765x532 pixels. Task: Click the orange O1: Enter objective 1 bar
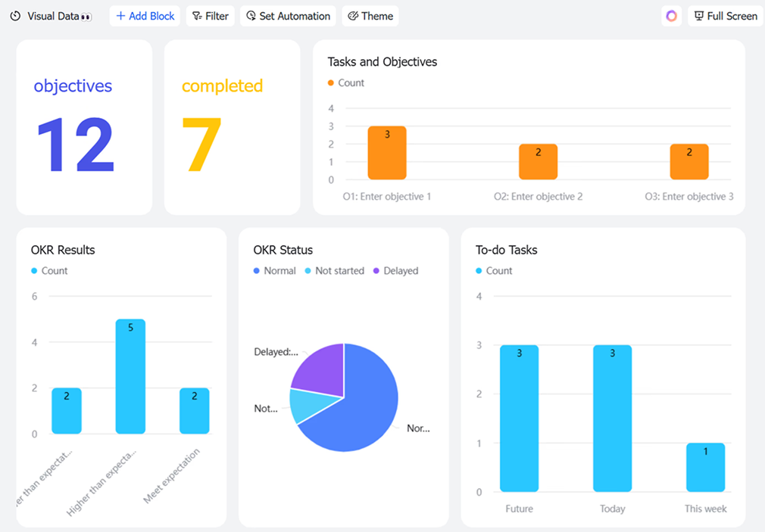(x=387, y=154)
